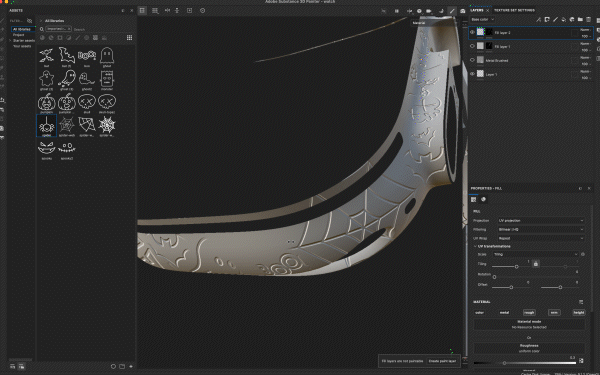The width and height of the screenshot is (600, 375).
Task: Switch viewport to 3D-only view icon
Action: 142,10
